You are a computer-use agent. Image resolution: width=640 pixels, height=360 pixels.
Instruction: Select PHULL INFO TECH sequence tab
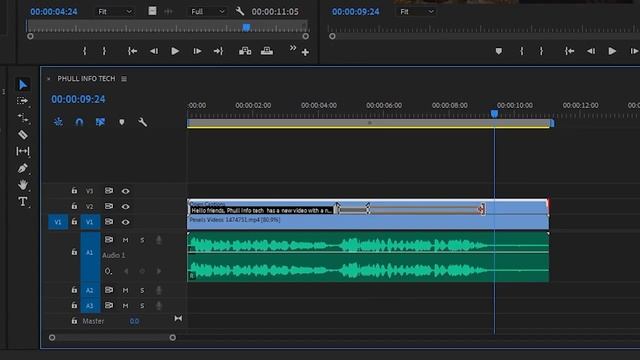click(86, 78)
